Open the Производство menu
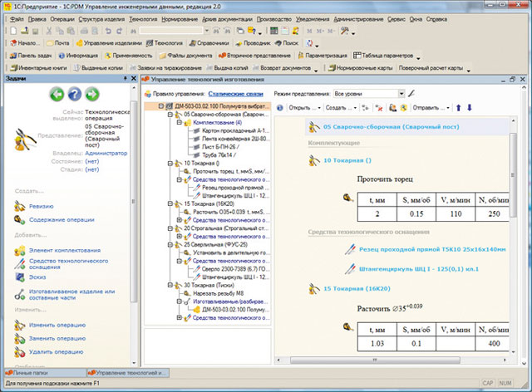The image size is (532, 392). (273, 19)
